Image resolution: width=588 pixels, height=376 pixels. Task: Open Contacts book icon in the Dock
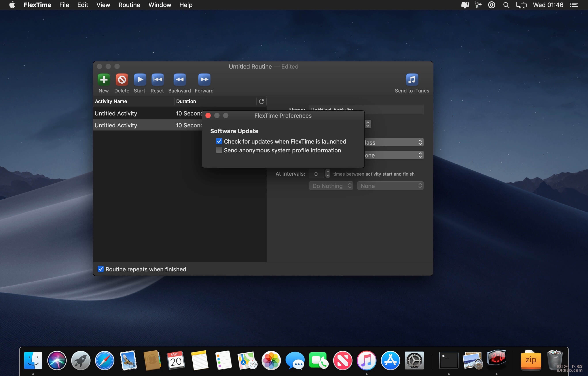152,360
